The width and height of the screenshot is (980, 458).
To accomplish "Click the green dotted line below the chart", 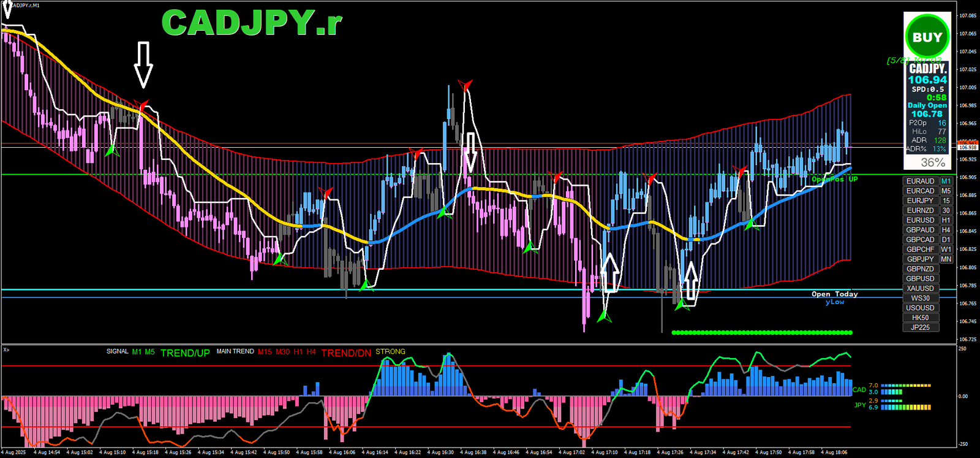I will tap(761, 333).
